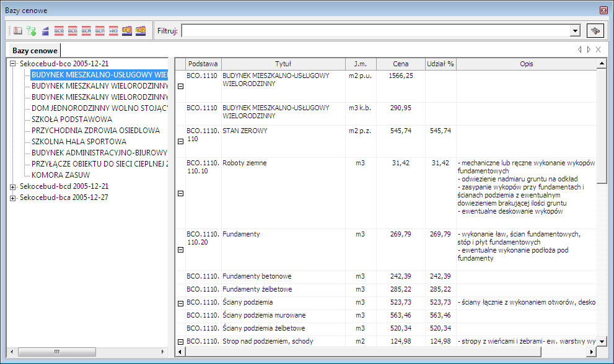The height and width of the screenshot is (364, 614).
Task: Click the catalog book icon in toolbar
Action: click(17, 30)
